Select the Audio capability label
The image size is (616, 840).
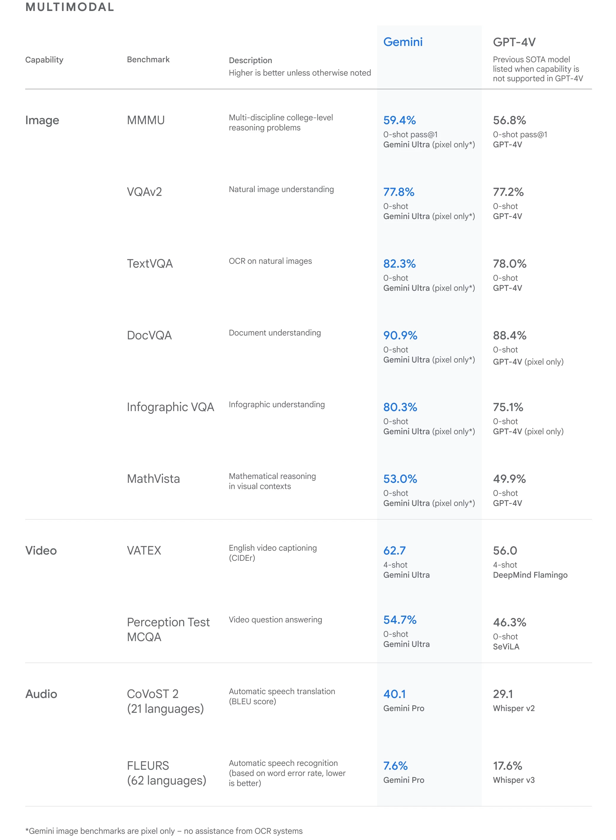click(41, 694)
